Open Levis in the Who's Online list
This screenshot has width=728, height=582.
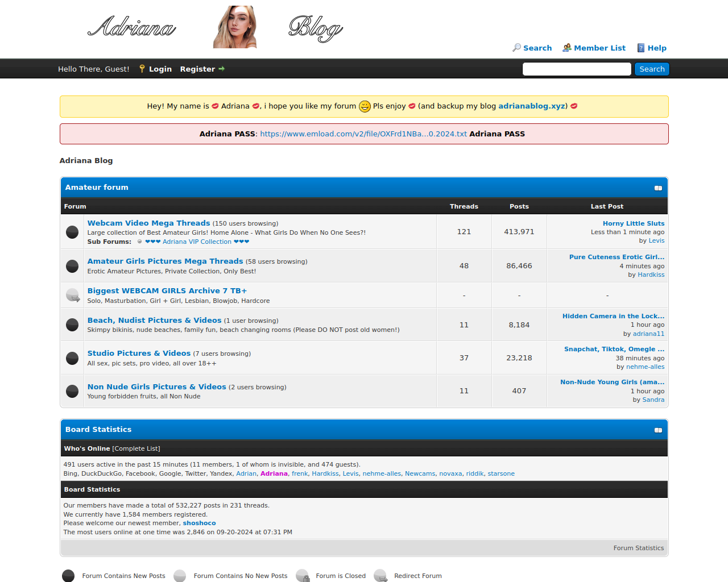[351, 473]
